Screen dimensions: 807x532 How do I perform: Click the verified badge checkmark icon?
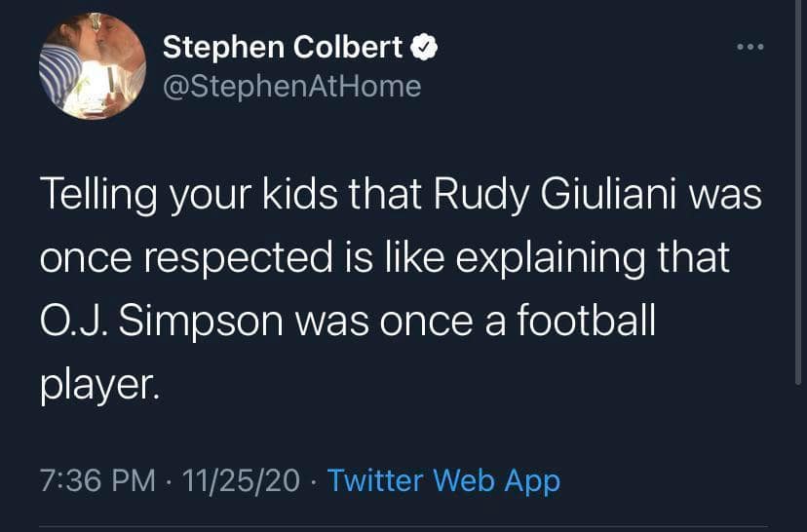(x=426, y=47)
